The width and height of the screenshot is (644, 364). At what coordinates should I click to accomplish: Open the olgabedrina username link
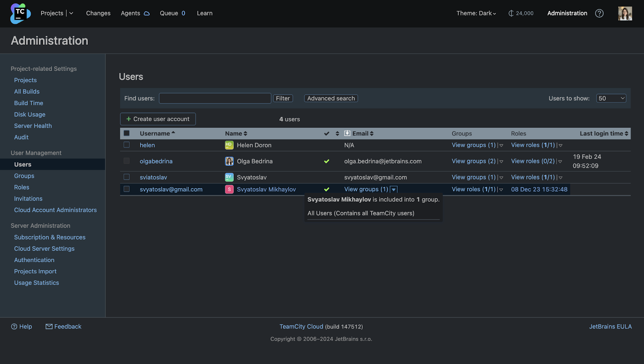pos(156,161)
